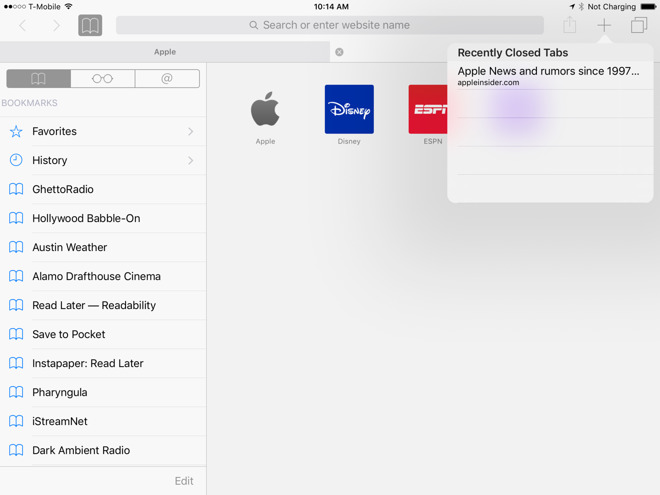Click the search or website name field
The image size is (660, 495).
[330, 25]
